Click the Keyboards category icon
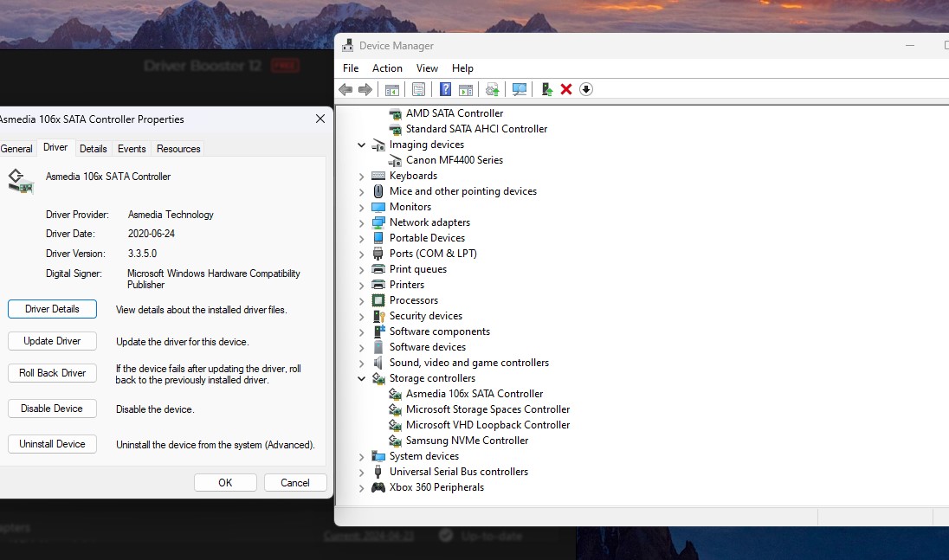This screenshot has height=560, width=949. tap(378, 176)
